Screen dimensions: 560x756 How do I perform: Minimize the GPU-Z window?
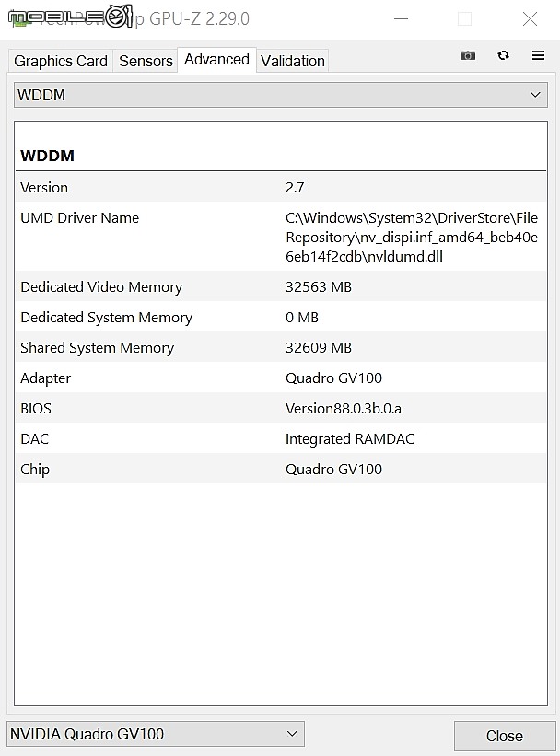point(402,18)
